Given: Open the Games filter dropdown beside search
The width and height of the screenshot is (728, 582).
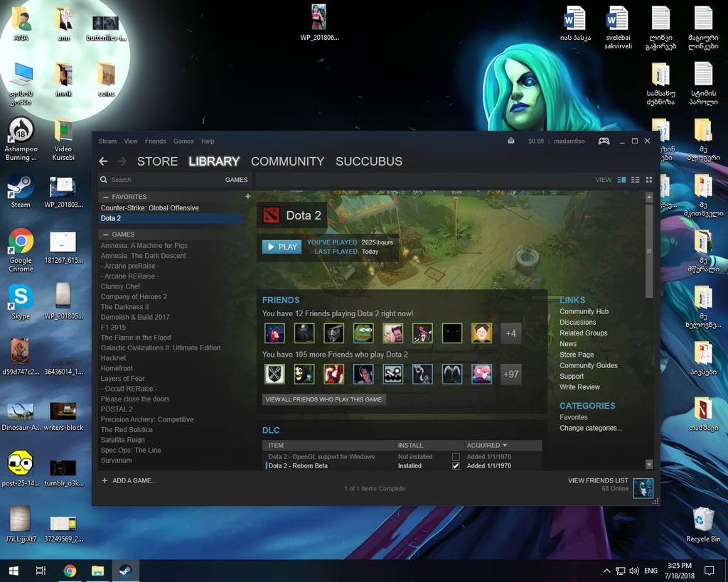Looking at the screenshot, I should pos(236,180).
